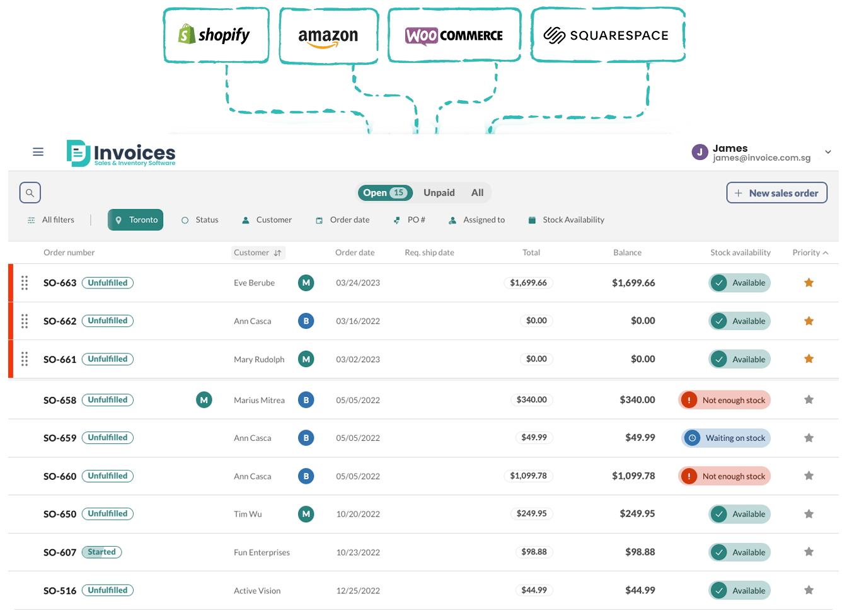This screenshot has width=847, height=616.
Task: Click the M avatar beside Eve Berube
Action: click(x=306, y=283)
